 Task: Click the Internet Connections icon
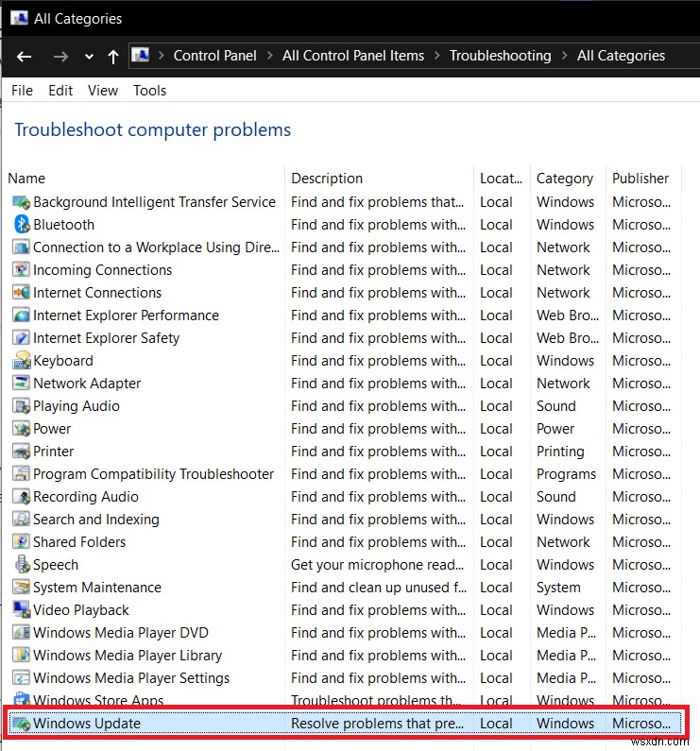click(x=21, y=293)
